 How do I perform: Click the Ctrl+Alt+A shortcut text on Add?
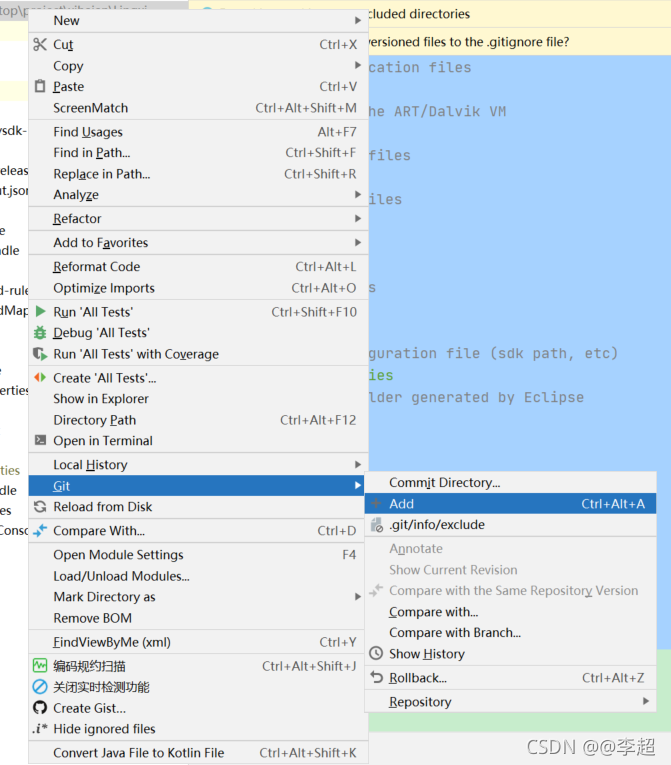(x=613, y=503)
